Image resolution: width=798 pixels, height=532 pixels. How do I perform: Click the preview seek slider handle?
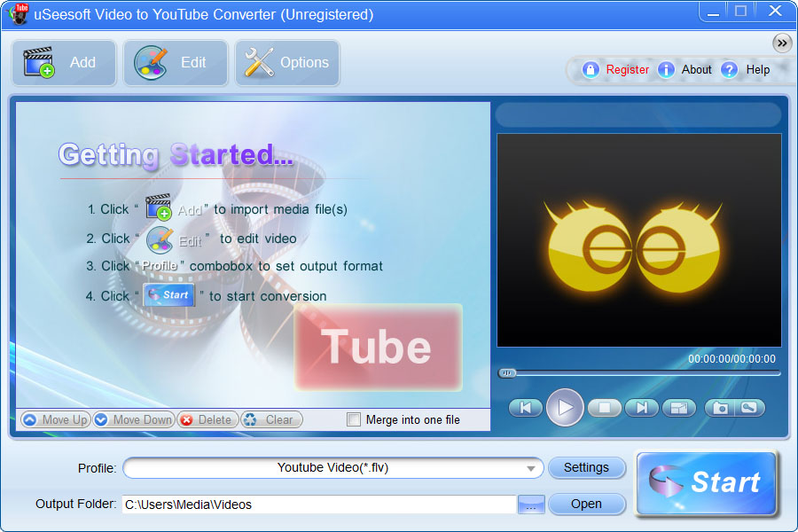point(507,373)
